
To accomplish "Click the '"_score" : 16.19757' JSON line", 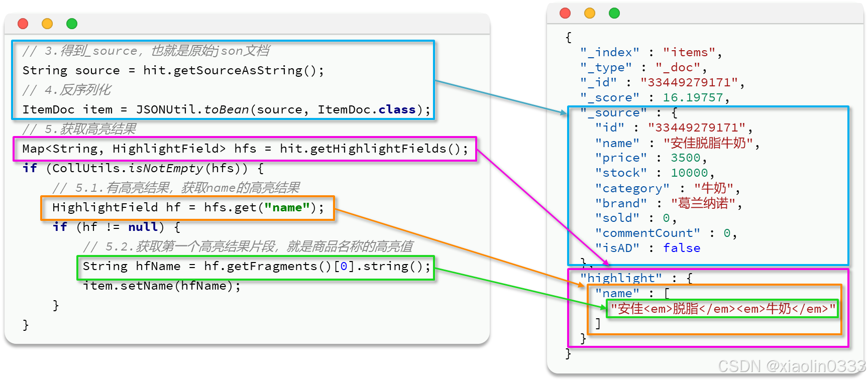I will point(655,97).
